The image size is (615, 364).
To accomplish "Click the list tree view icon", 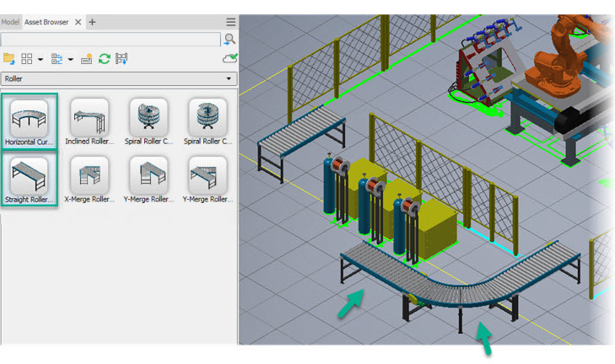I will point(57,59).
